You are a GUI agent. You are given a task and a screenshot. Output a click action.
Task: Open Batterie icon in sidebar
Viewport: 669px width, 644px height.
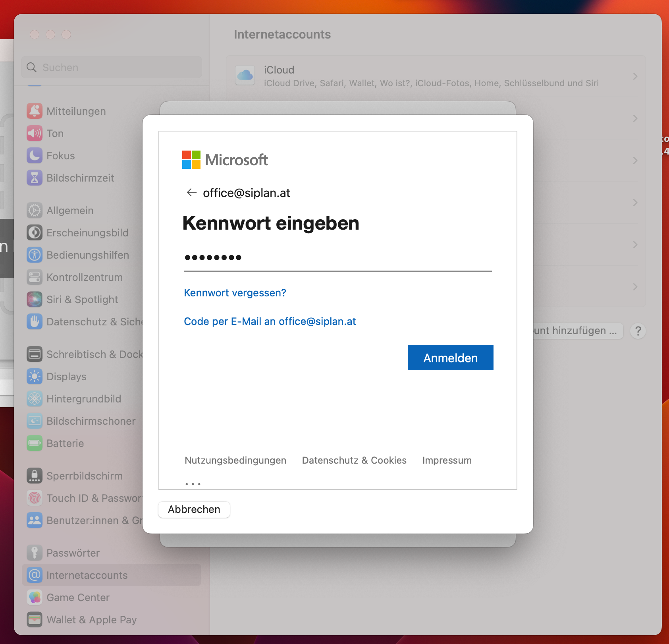coord(35,443)
